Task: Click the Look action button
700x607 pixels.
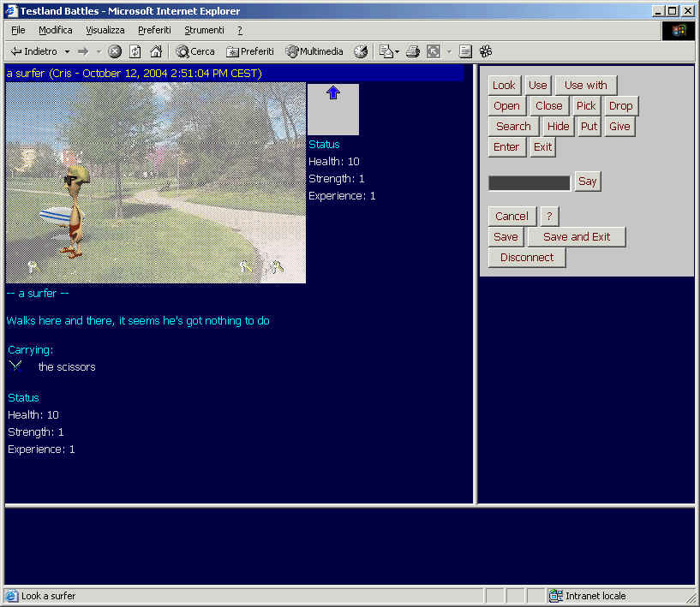Action: coord(504,85)
